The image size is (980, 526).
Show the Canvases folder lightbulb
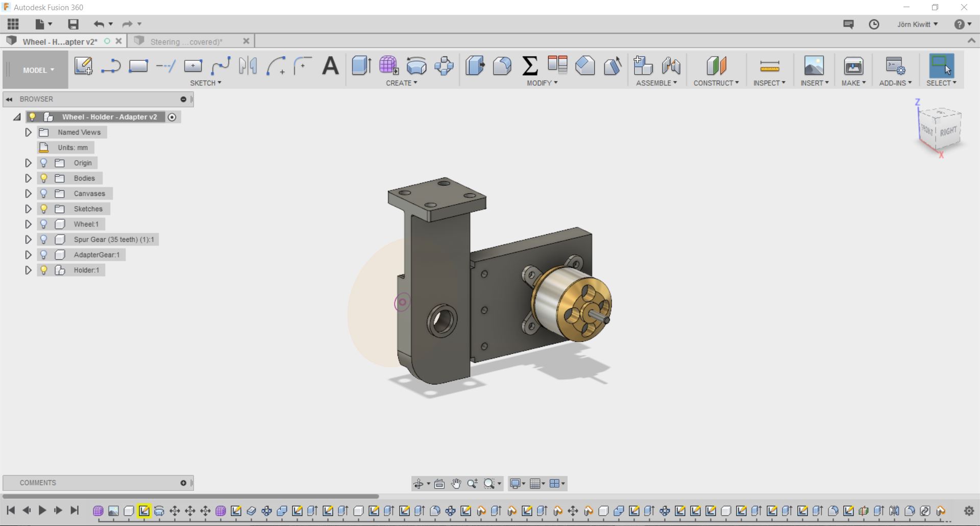pyautogui.click(x=44, y=193)
